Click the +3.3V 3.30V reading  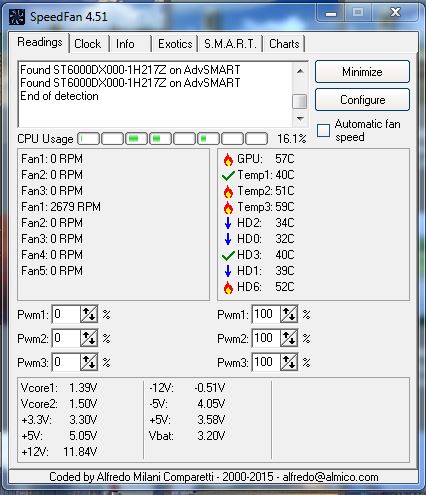(x=59, y=420)
